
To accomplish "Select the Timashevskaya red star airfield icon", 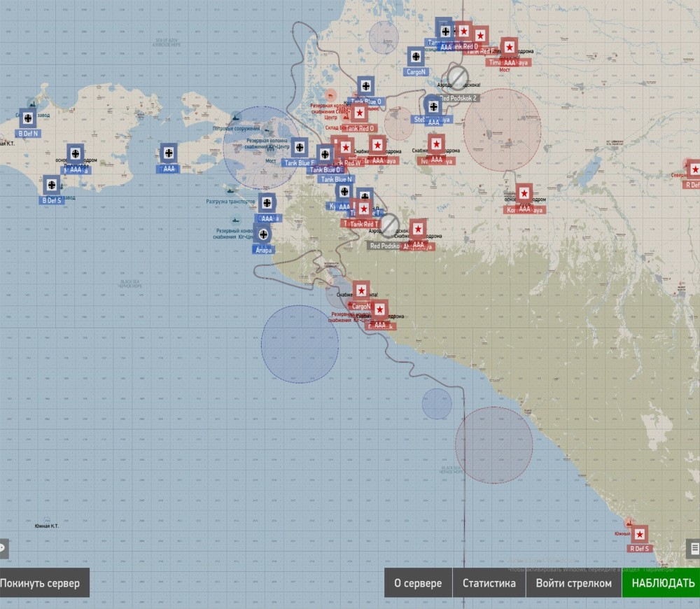I will click(x=510, y=47).
